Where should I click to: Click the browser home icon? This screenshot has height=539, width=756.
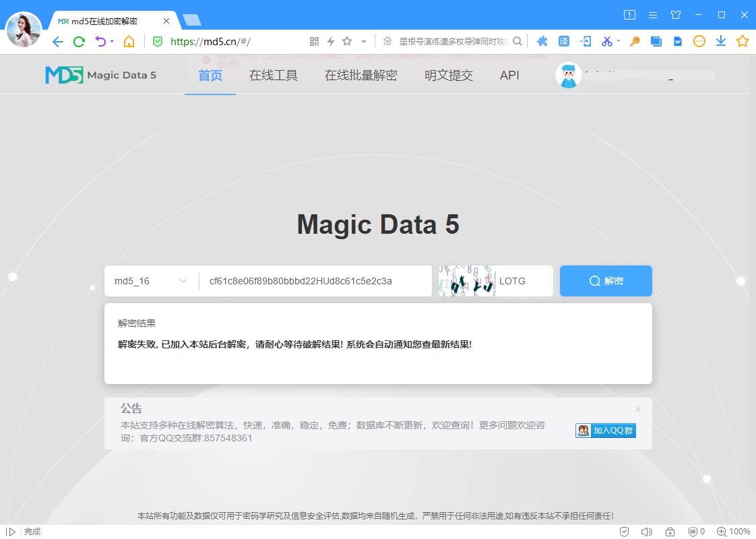pyautogui.click(x=129, y=42)
